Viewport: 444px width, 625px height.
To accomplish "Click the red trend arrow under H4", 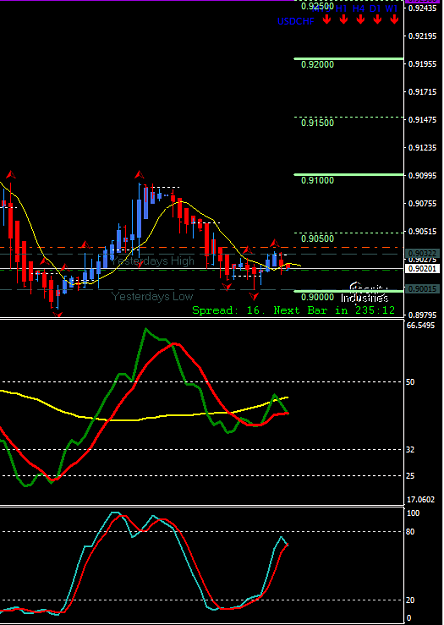I will (361, 19).
